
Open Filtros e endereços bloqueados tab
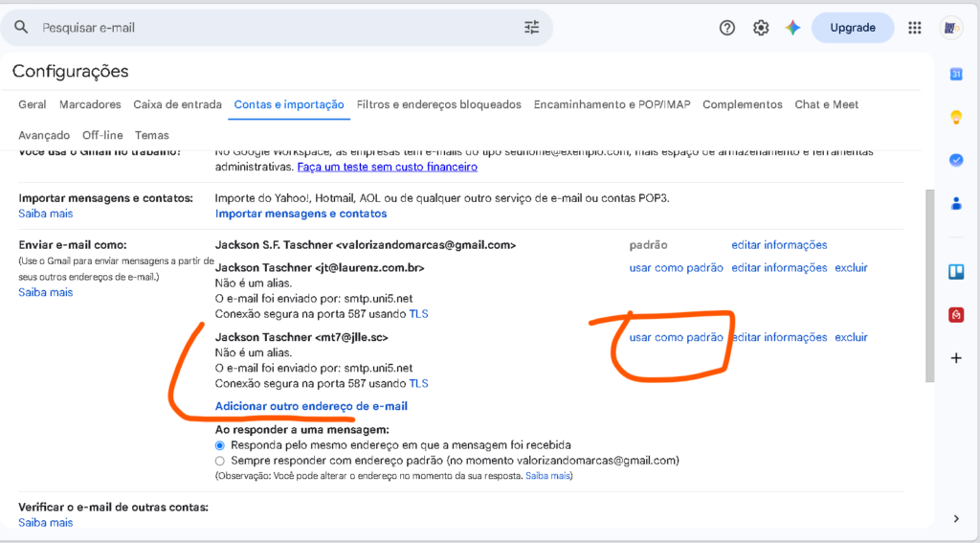coord(438,104)
